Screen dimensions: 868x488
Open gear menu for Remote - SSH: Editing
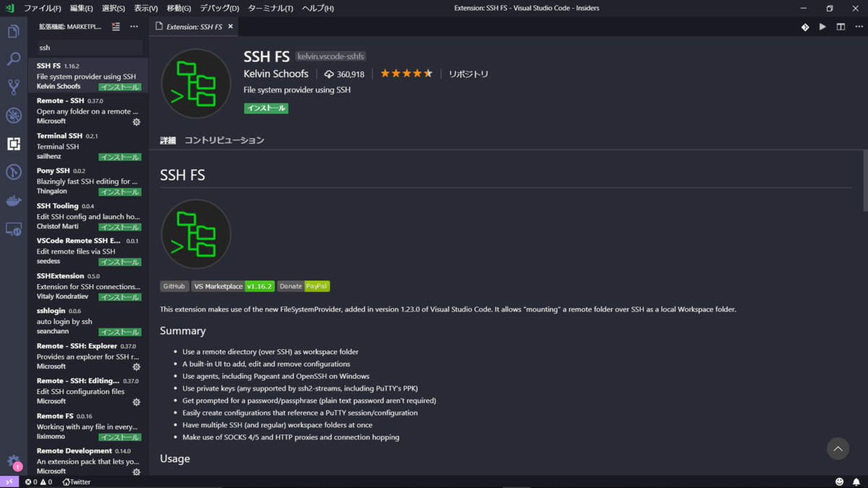pos(136,402)
